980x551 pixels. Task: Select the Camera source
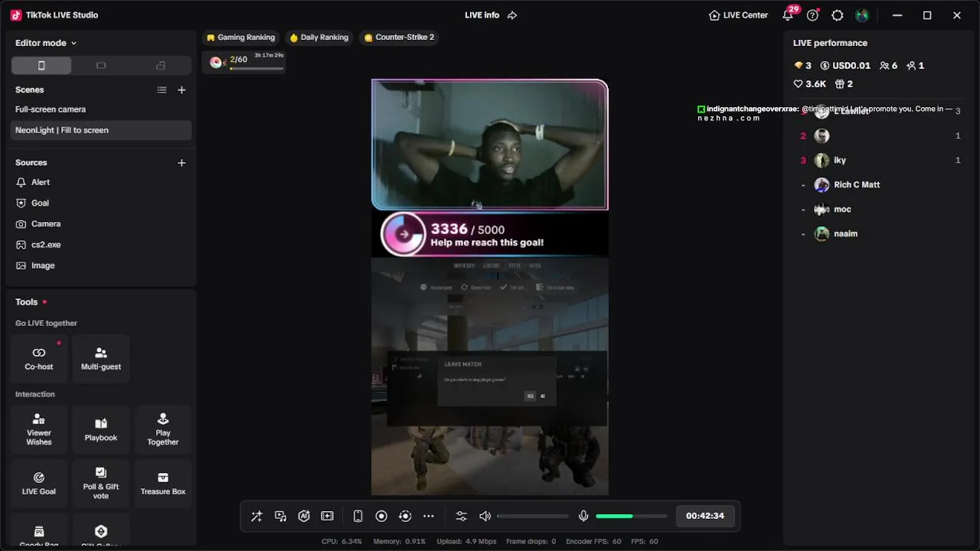101,223
